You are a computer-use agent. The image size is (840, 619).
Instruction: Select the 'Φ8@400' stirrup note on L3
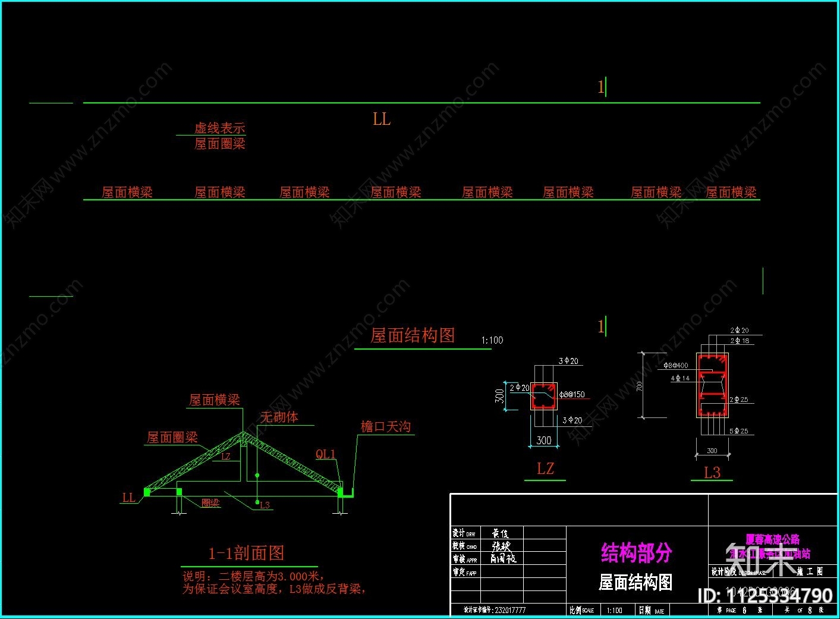tap(676, 366)
